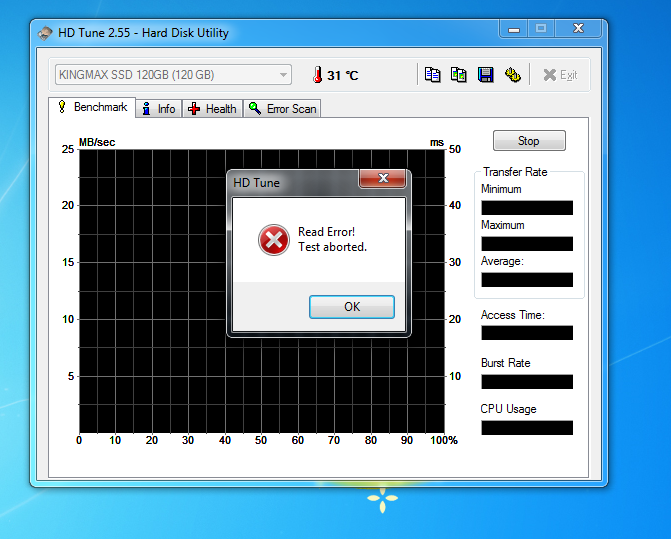This screenshot has height=539, width=671.
Task: Click the "HD Tune" dialog title text
Action: coord(256,183)
